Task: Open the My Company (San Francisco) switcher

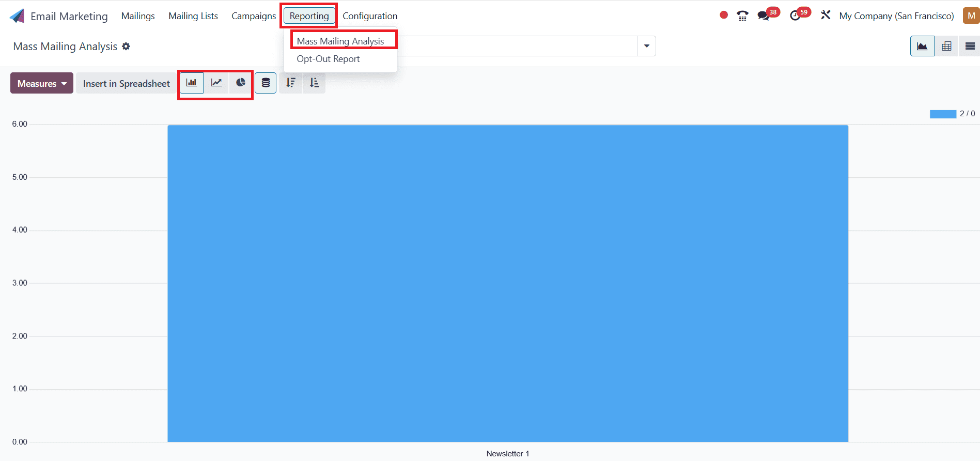Action: pos(896,16)
